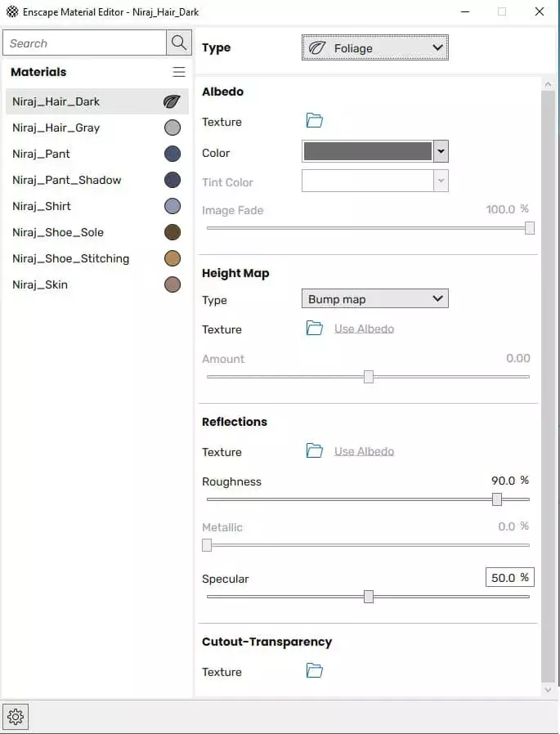Screen dimensions: 560x734
Task: Click Use Albedo link under Reflections
Action: point(364,451)
